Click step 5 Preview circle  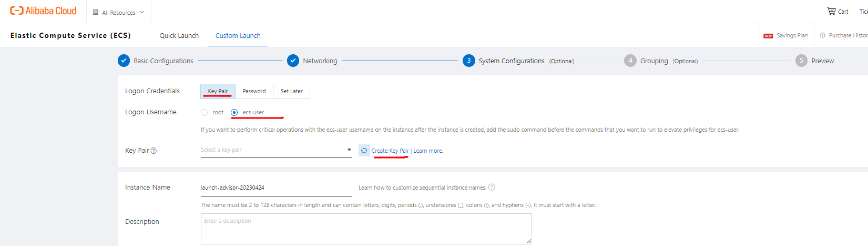(x=801, y=61)
